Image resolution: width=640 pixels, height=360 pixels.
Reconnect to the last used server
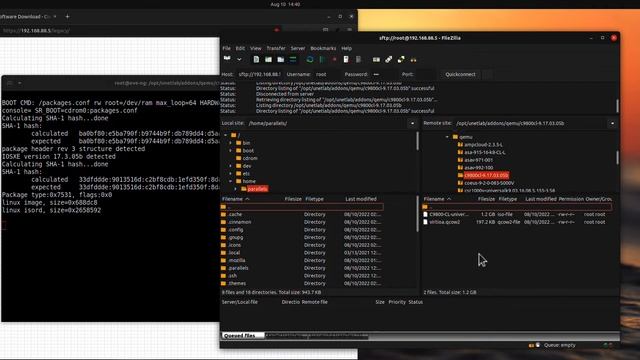358,60
